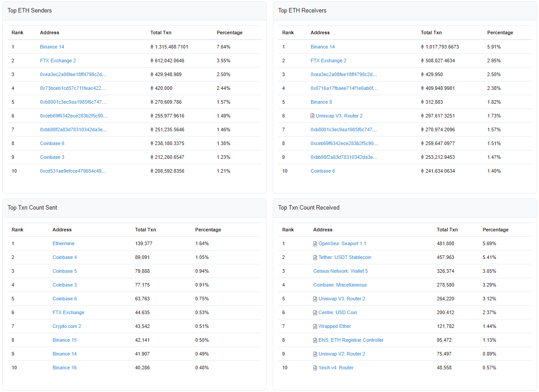Open address 0x73bceb1cd57c711feac422 link
The image size is (539, 392).
pos(73,88)
